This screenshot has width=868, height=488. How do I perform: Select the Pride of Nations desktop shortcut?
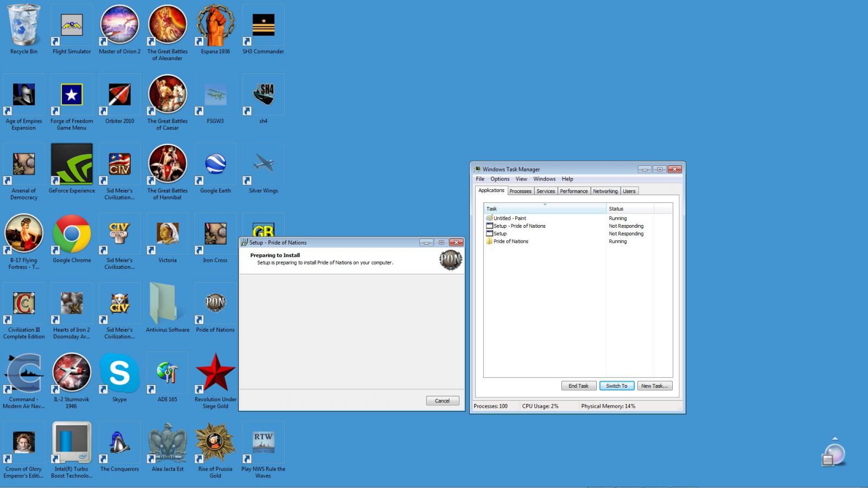[x=215, y=304]
